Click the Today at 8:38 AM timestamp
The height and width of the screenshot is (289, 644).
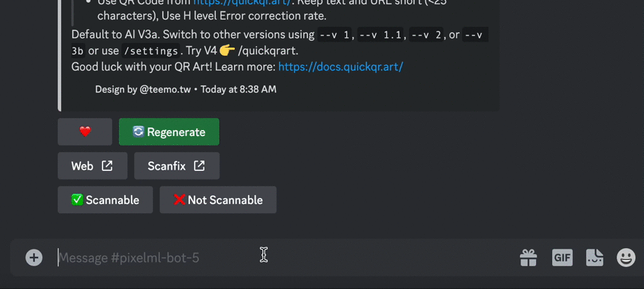pyautogui.click(x=238, y=89)
